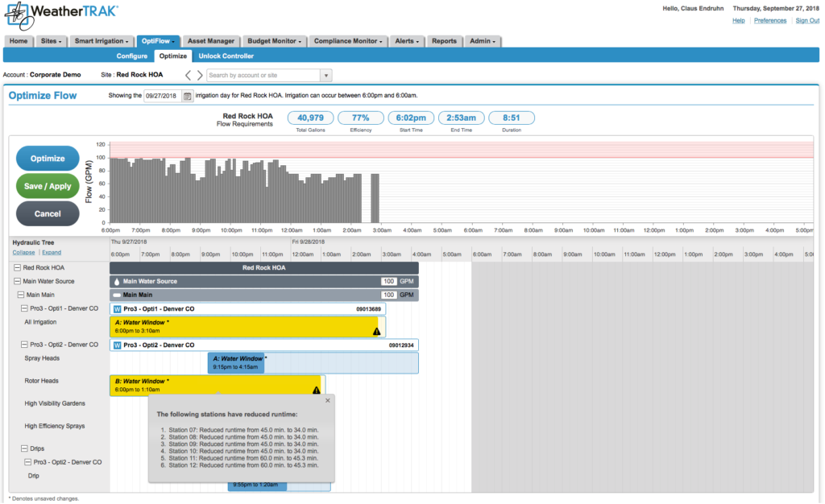Click the irrigation date field 09/27/2018
This screenshot has width=825, height=504.
point(163,96)
